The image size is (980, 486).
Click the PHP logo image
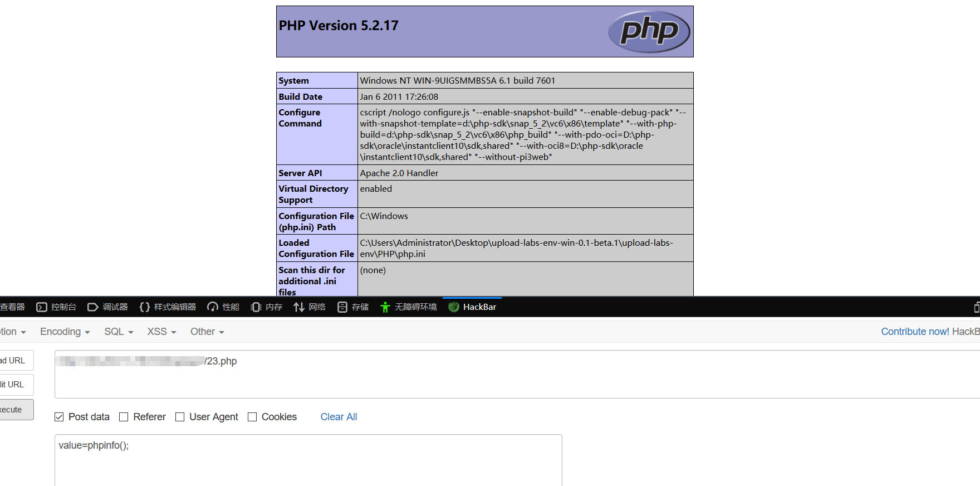(x=649, y=32)
